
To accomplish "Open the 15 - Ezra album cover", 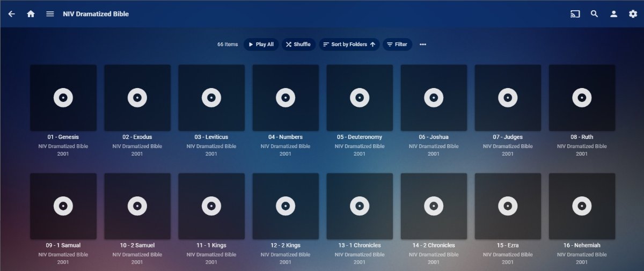I will (x=508, y=206).
